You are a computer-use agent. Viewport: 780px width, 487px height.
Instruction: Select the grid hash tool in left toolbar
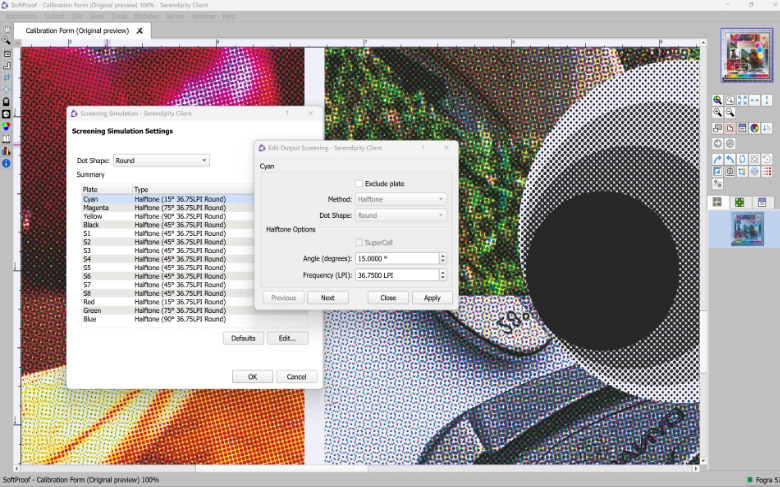6,77
